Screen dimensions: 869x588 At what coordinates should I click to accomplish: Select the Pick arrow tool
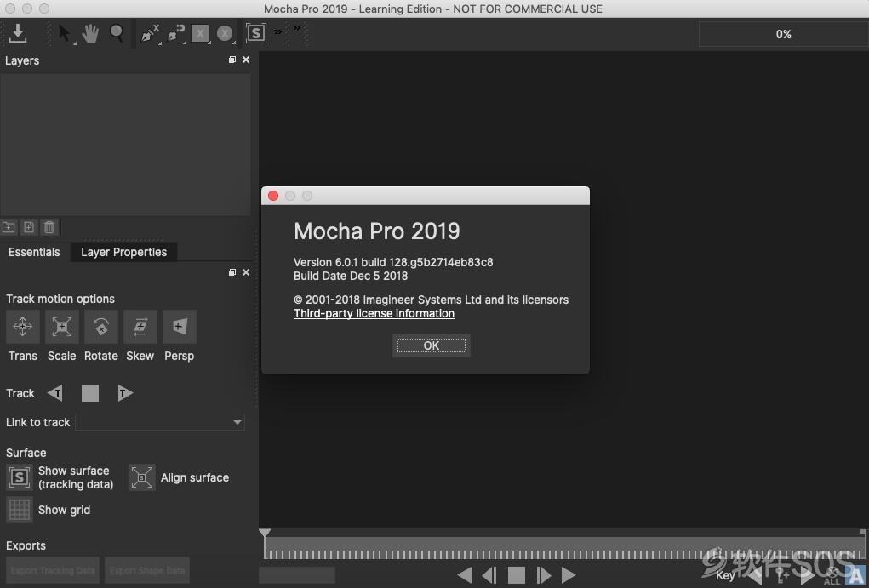(65, 34)
